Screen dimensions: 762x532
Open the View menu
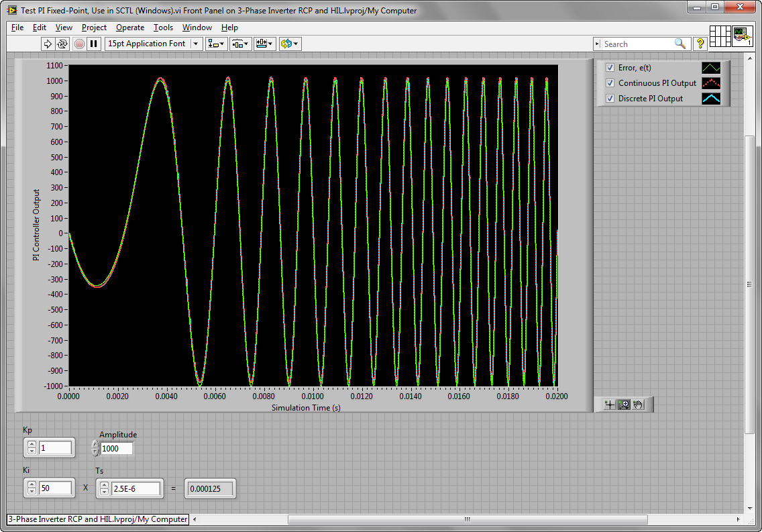click(x=64, y=28)
